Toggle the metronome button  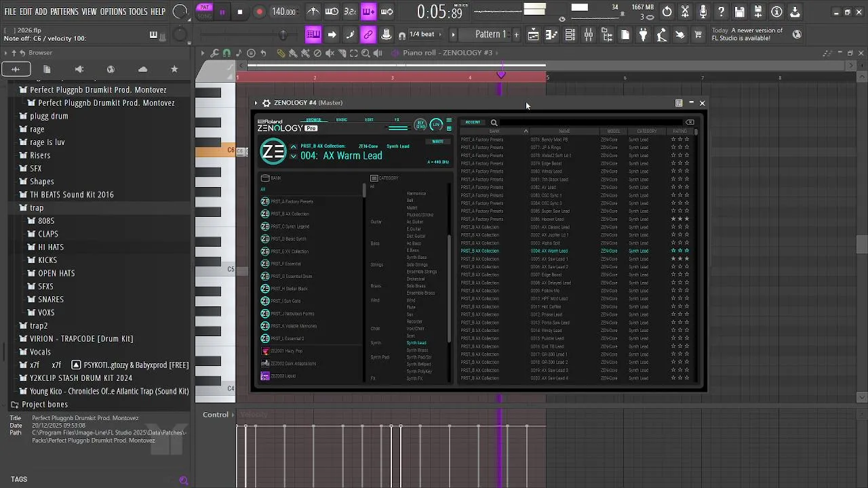click(313, 12)
